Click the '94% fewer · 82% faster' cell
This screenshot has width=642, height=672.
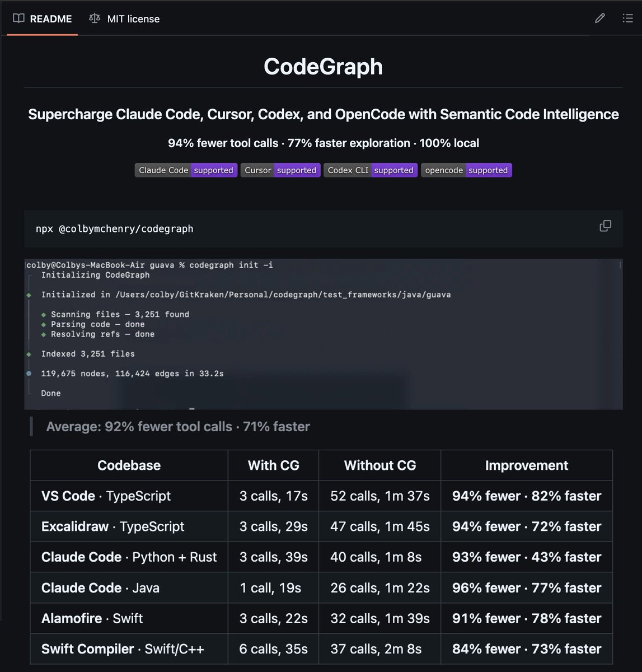(x=527, y=496)
